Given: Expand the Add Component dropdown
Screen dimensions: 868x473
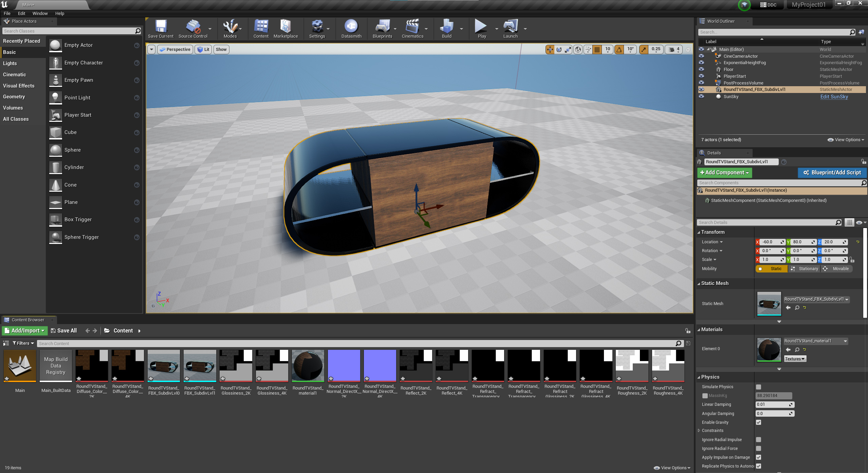Looking at the screenshot, I should click(724, 173).
